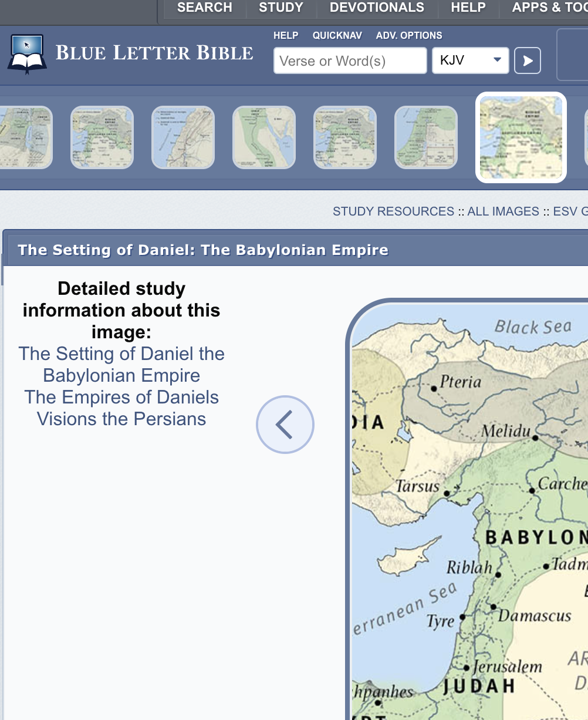Open the QUICKNAV link
588x720 pixels.
coord(337,35)
